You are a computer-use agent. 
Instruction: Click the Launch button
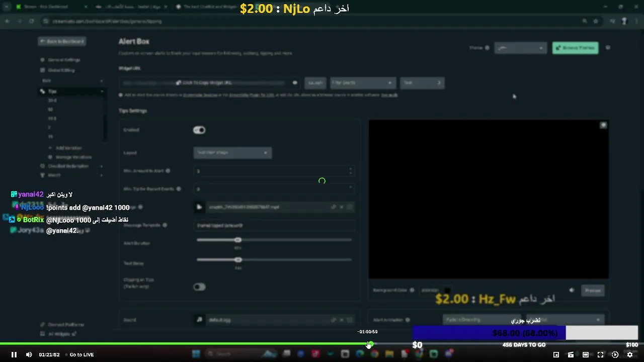pyautogui.click(x=315, y=83)
